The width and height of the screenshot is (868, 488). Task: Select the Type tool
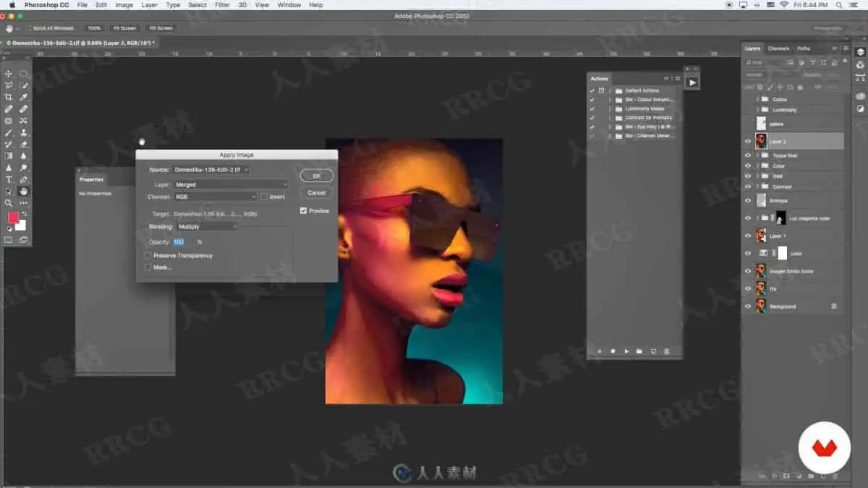tap(9, 179)
